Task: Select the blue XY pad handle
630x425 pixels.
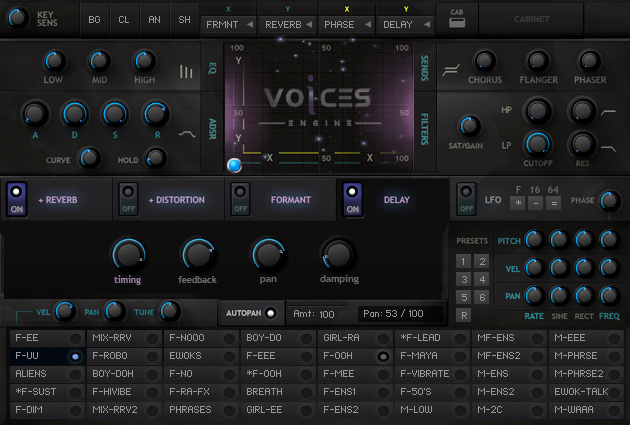Action: [x=234, y=165]
